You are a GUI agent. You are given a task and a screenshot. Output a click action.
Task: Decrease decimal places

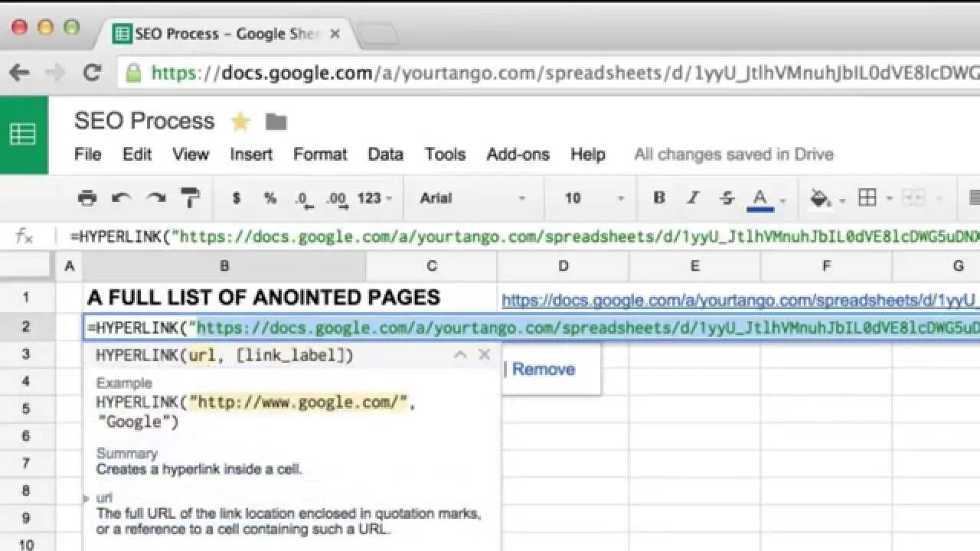click(x=303, y=199)
